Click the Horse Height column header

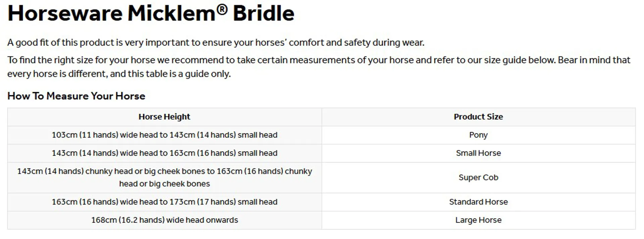tap(164, 117)
